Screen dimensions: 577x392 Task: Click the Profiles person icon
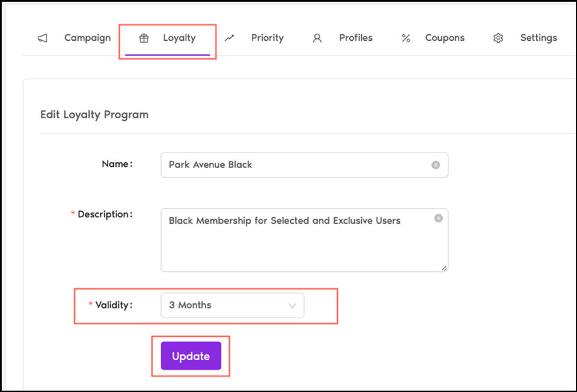(317, 38)
